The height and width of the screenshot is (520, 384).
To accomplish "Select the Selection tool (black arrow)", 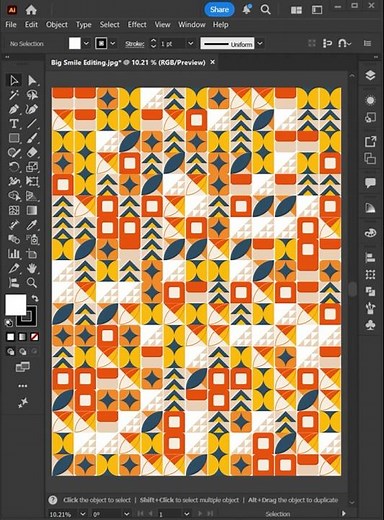I will (x=14, y=80).
